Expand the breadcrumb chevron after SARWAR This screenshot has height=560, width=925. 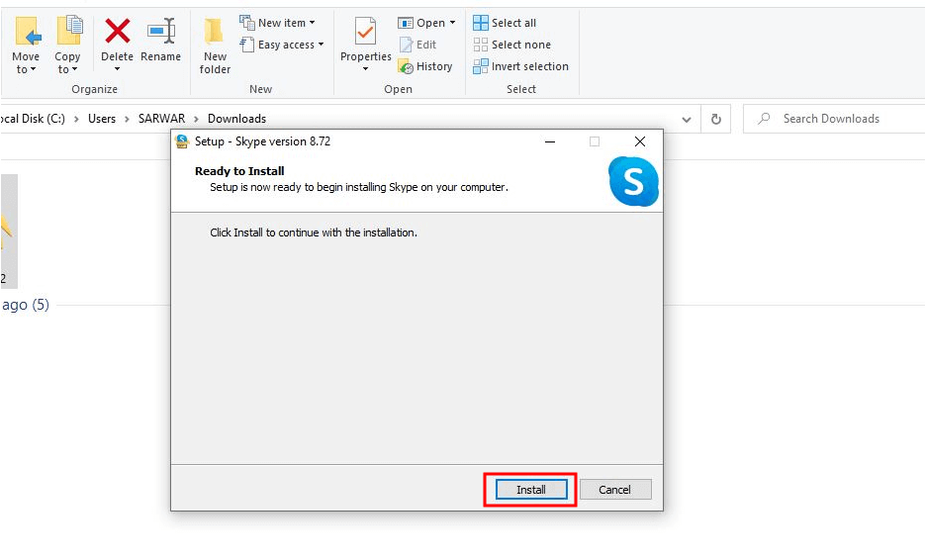197,119
